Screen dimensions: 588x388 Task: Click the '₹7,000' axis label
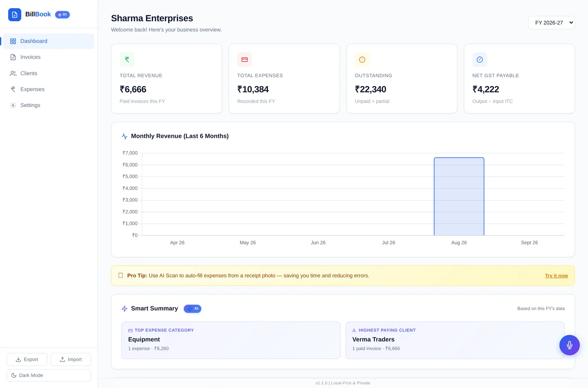[130, 153]
